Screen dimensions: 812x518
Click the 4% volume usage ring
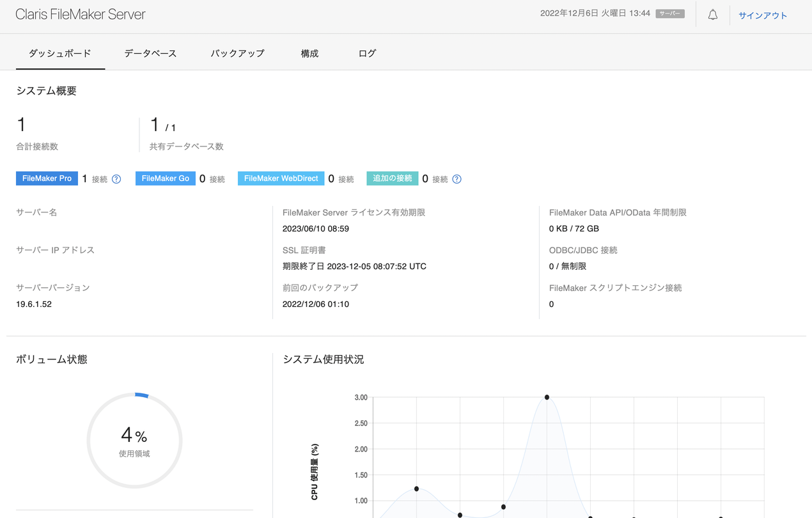pos(134,441)
